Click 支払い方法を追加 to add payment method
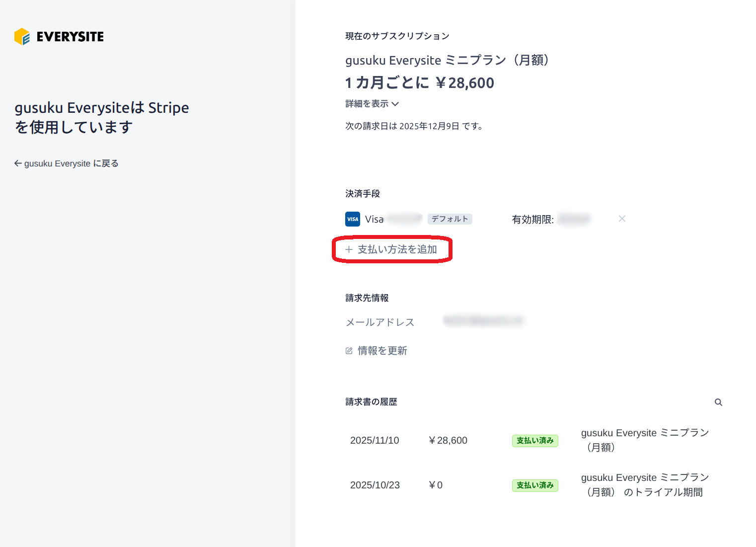This screenshot has height=547, width=756. 391,249
